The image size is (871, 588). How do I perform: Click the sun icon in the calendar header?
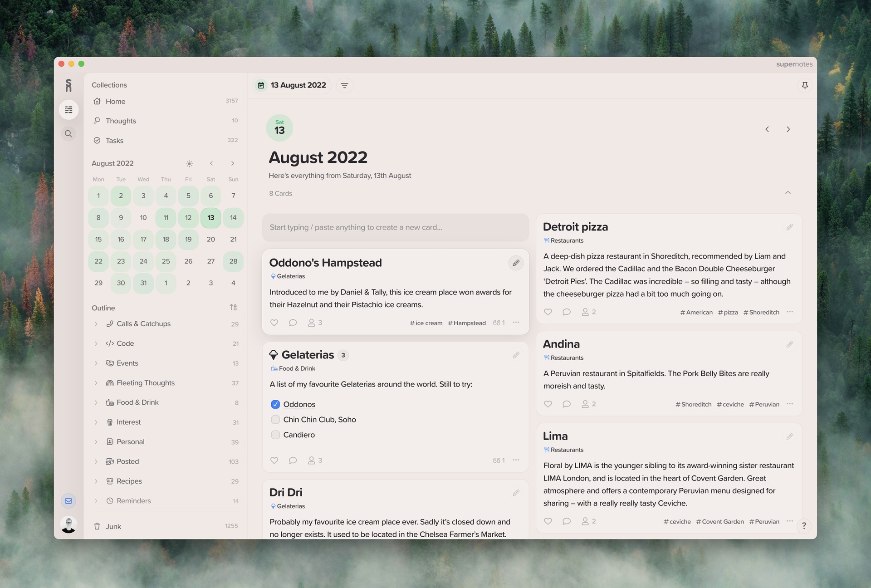[x=189, y=163]
